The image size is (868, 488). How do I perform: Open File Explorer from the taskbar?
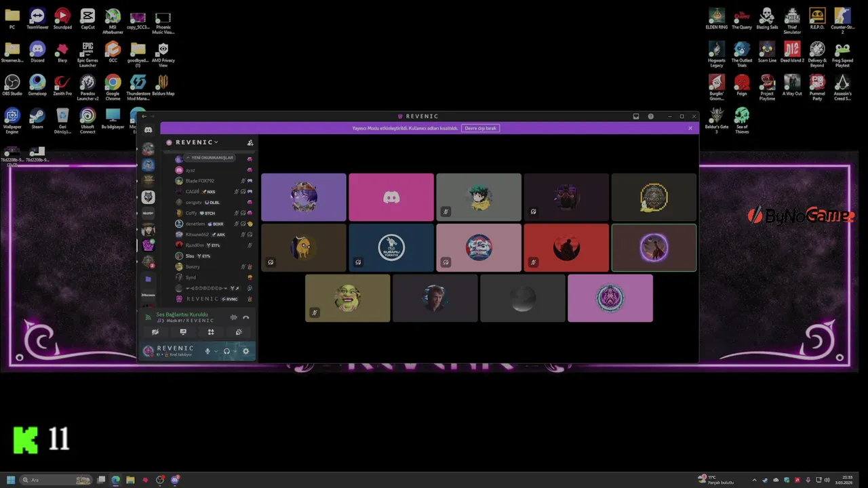click(x=130, y=480)
